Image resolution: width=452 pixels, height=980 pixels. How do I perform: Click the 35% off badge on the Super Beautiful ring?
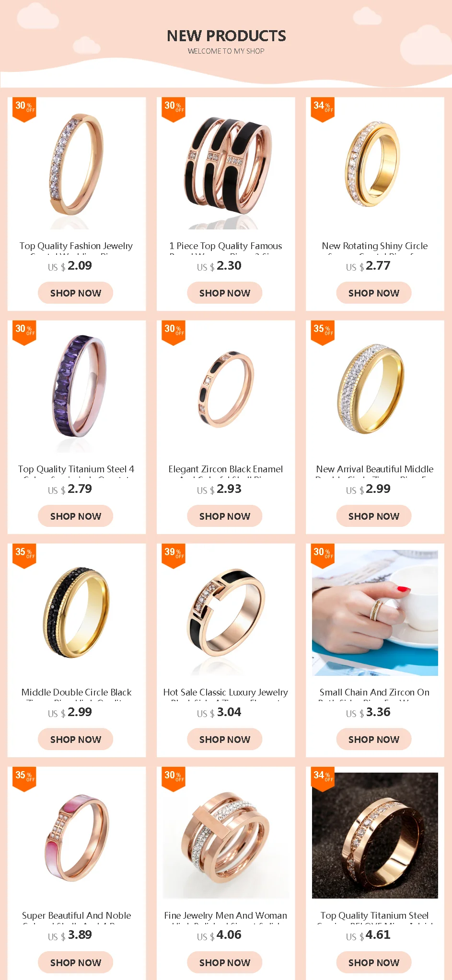24,779
